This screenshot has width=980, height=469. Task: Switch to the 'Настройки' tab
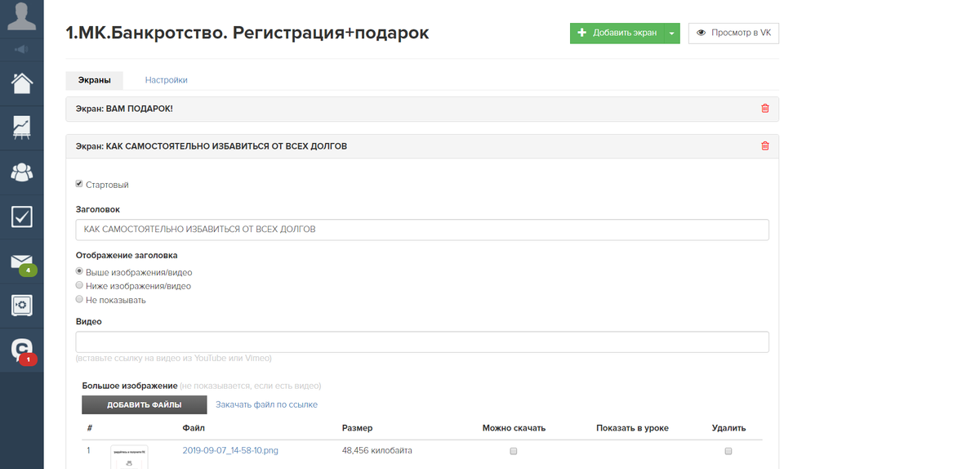pyautogui.click(x=166, y=80)
